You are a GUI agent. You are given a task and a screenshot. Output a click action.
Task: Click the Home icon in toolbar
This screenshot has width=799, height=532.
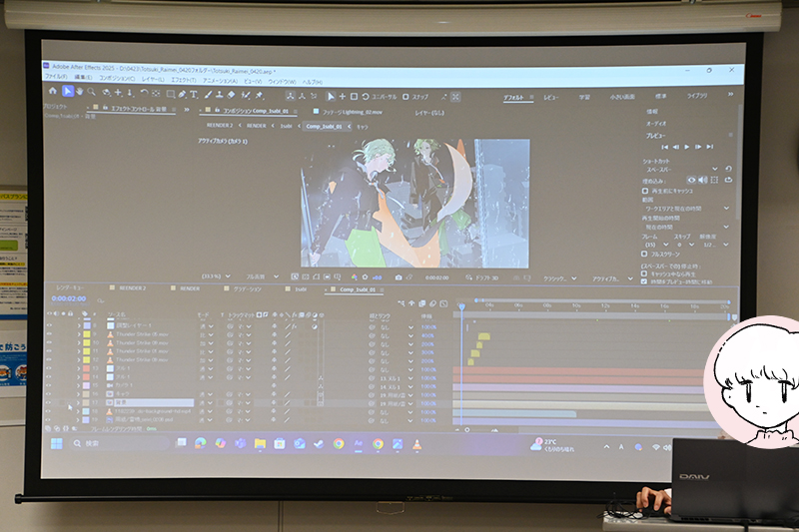point(53,91)
